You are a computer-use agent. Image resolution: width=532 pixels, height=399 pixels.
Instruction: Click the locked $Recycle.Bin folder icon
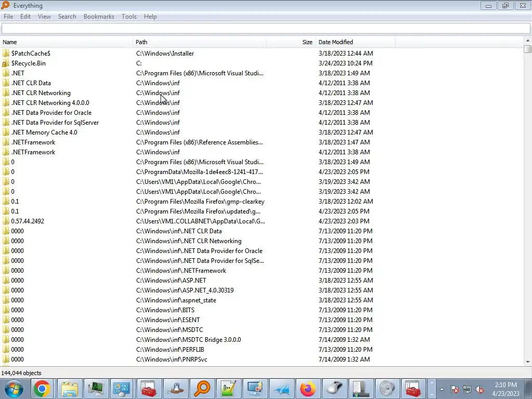(x=6, y=63)
